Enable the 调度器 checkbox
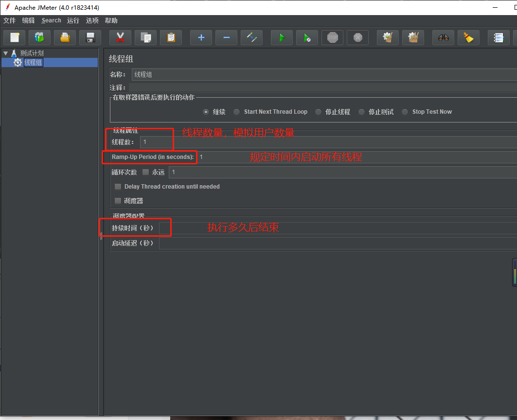Viewport: 517px width, 420px height. point(118,201)
